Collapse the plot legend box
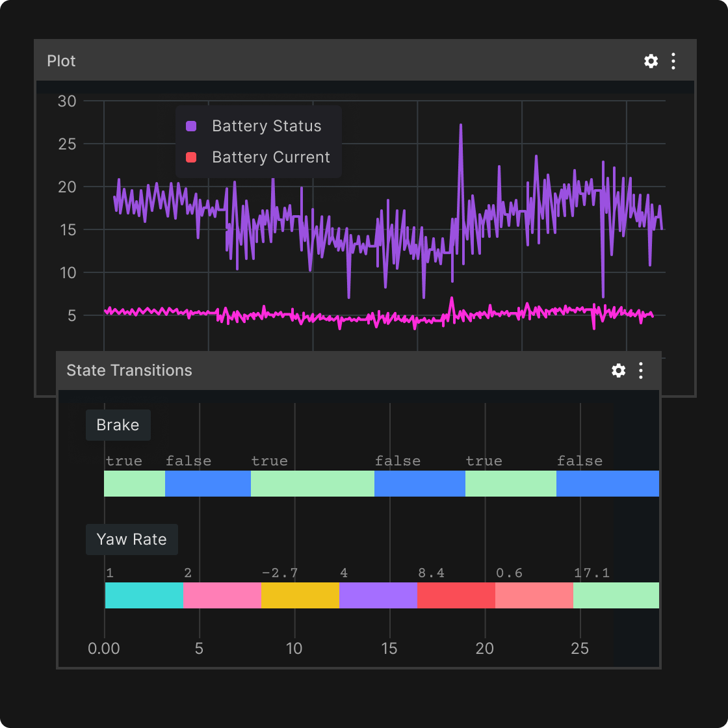Screen dimensions: 728x728 click(x=259, y=142)
